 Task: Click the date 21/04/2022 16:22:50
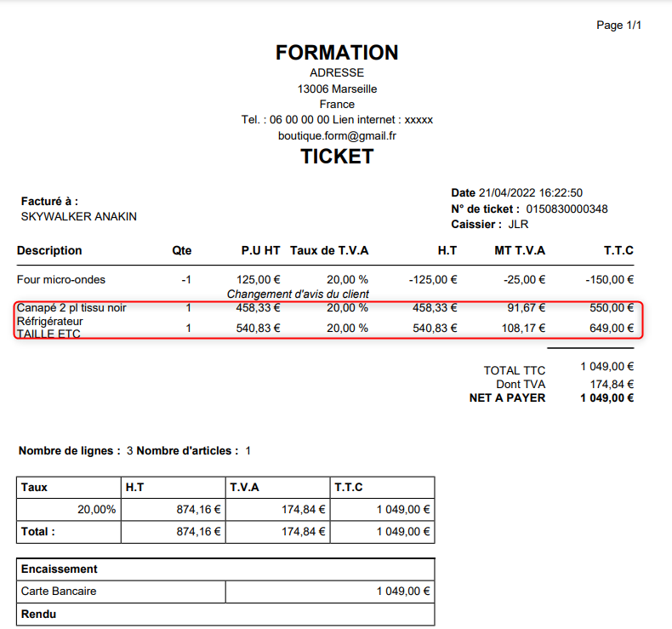tap(530, 193)
